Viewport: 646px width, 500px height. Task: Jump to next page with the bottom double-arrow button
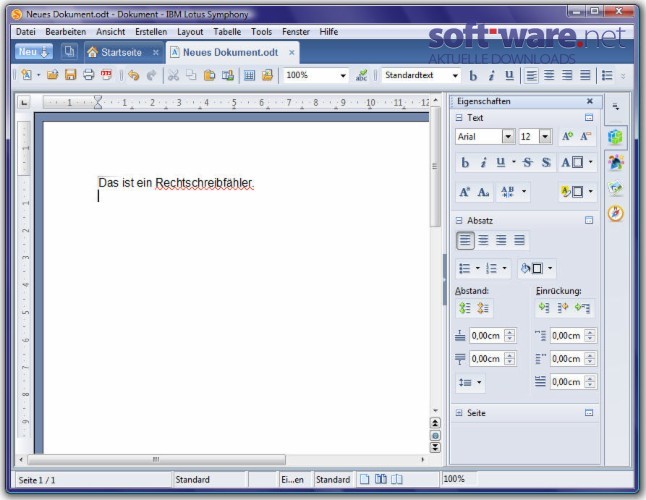(x=435, y=448)
